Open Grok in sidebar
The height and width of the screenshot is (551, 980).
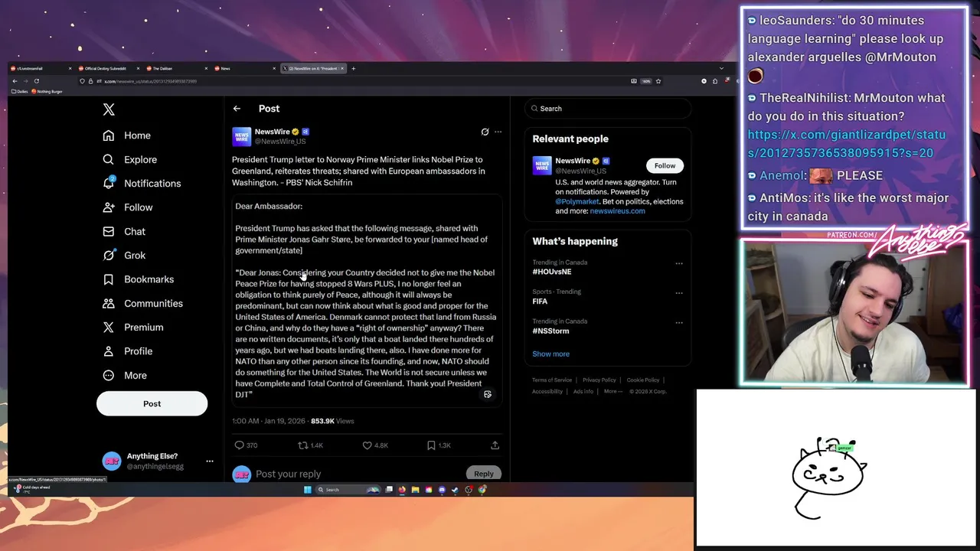124,256
